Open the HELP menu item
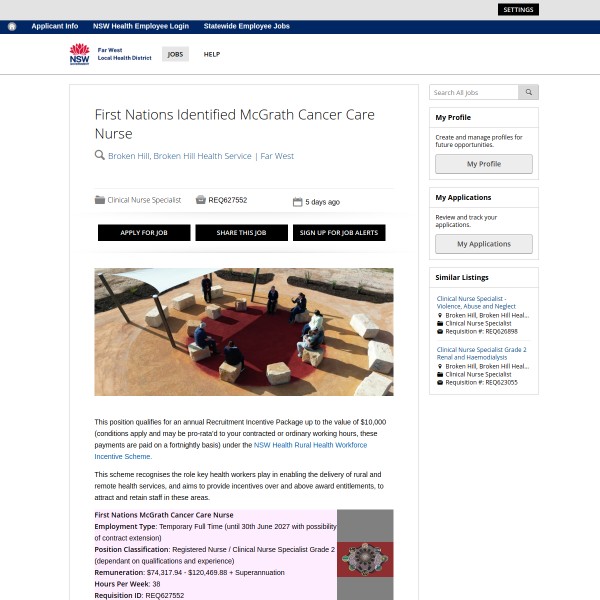This screenshot has height=600, width=600. point(212,54)
